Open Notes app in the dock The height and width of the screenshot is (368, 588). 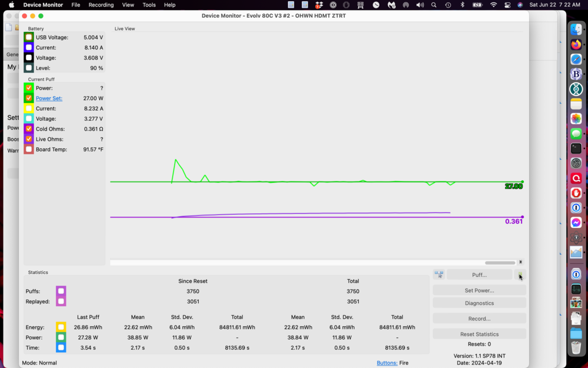(576, 104)
